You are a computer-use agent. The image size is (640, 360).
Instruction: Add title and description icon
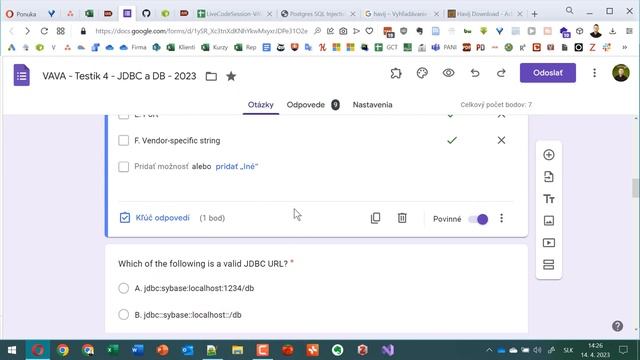tap(549, 199)
